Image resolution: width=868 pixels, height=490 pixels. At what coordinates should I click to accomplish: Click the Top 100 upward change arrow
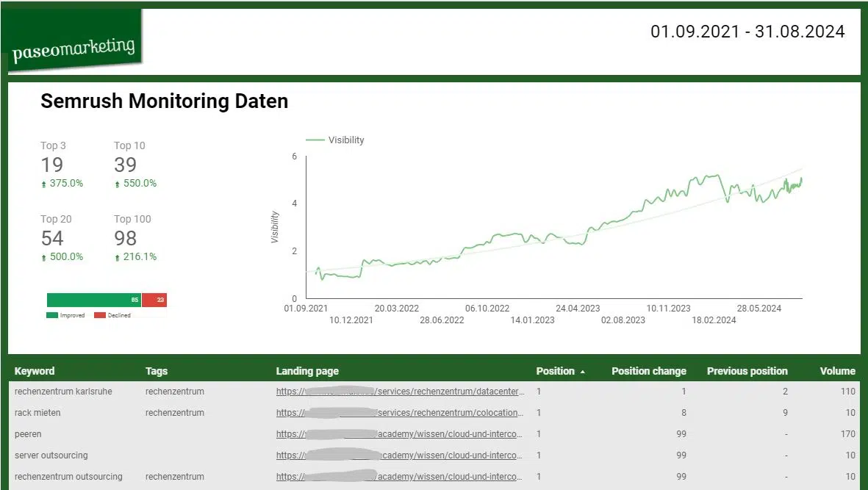click(x=117, y=258)
